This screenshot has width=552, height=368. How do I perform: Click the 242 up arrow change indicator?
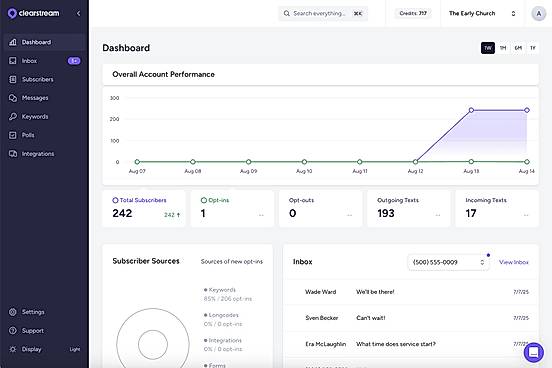click(x=172, y=215)
